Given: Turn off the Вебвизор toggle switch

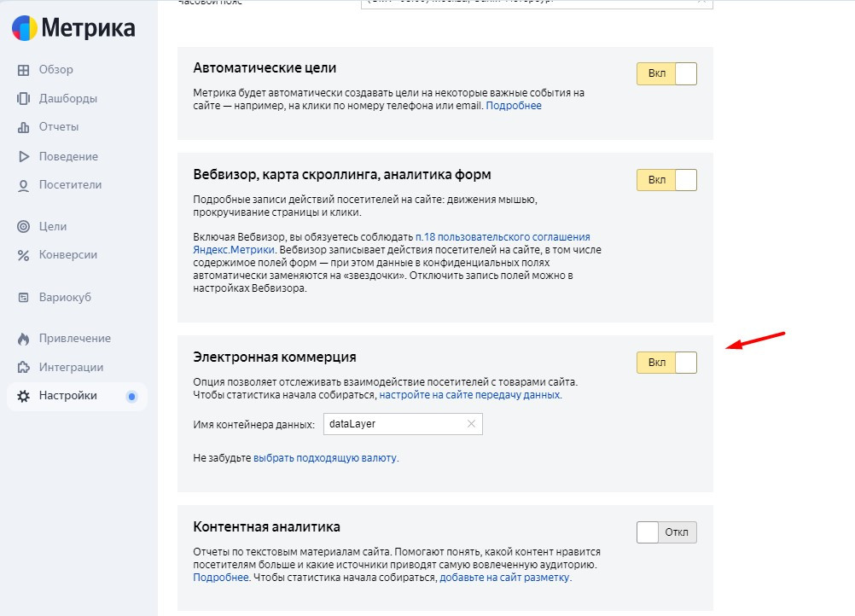Looking at the screenshot, I should [x=666, y=180].
